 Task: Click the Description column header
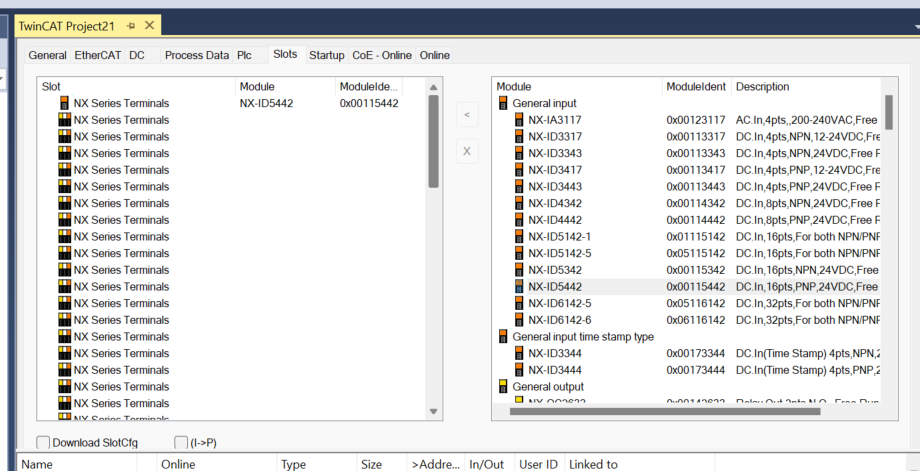click(806, 87)
